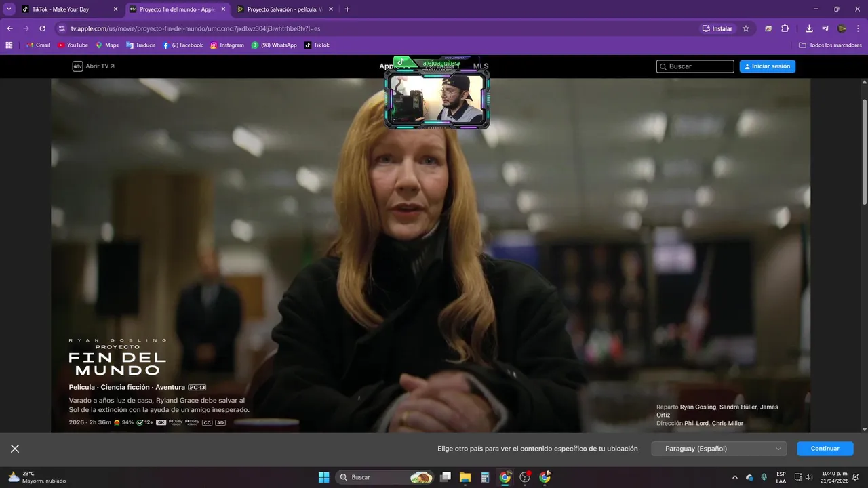868x488 pixels.
Task: Click the taskbar Buscar search box
Action: (384, 477)
